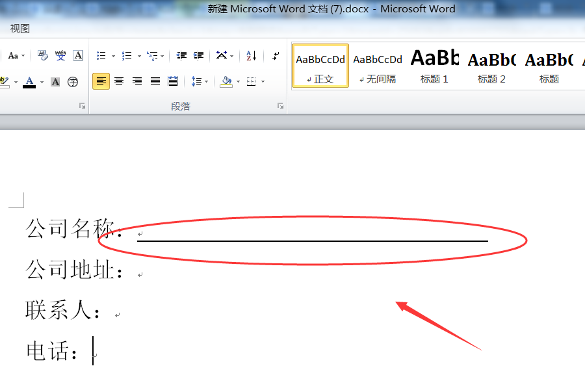Apply the 标题 2 style

point(492,66)
